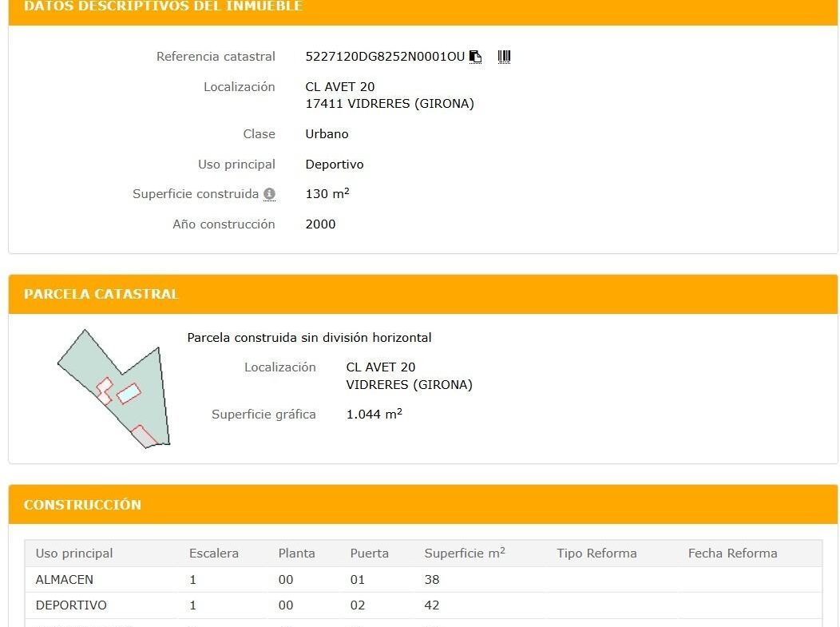Click the Superficie m² column header
Viewport: 840px width, 627px height.
pos(464,554)
